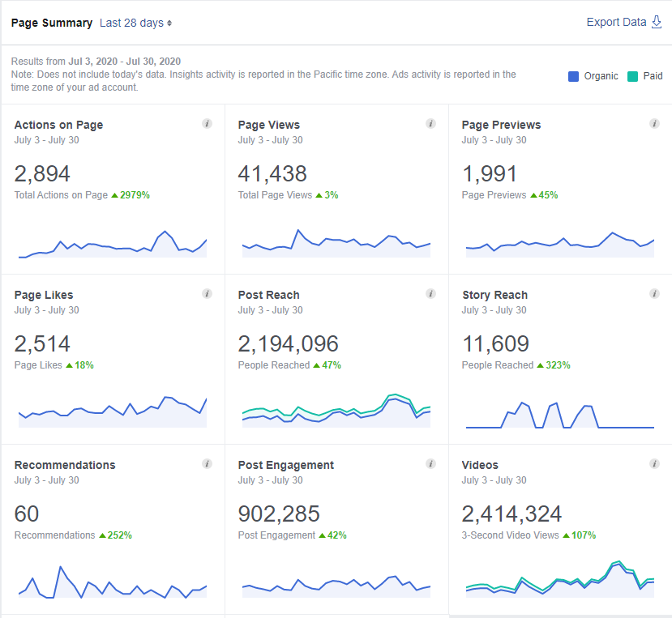This screenshot has width=672, height=618.
Task: Open the Post Reach card title
Action: [x=268, y=295]
